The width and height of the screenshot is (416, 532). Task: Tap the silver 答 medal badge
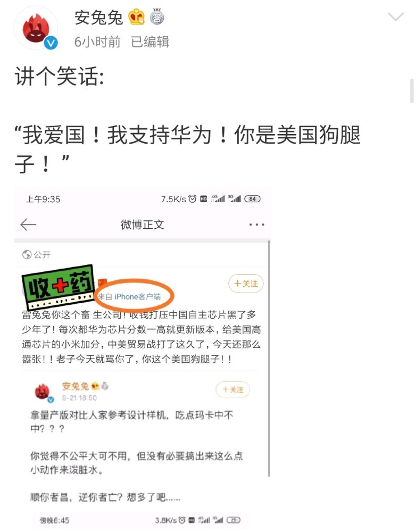157,16
